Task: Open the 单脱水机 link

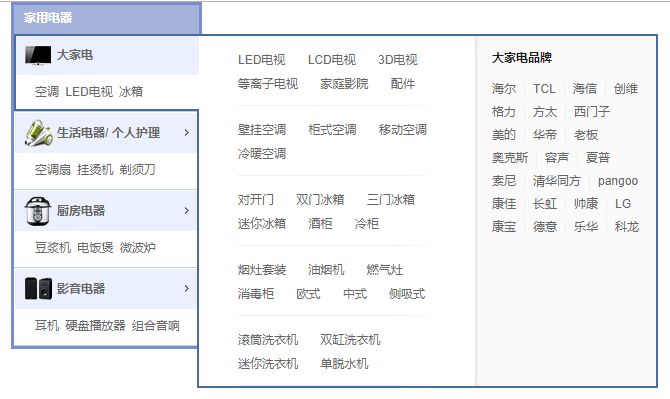Action: (x=344, y=364)
